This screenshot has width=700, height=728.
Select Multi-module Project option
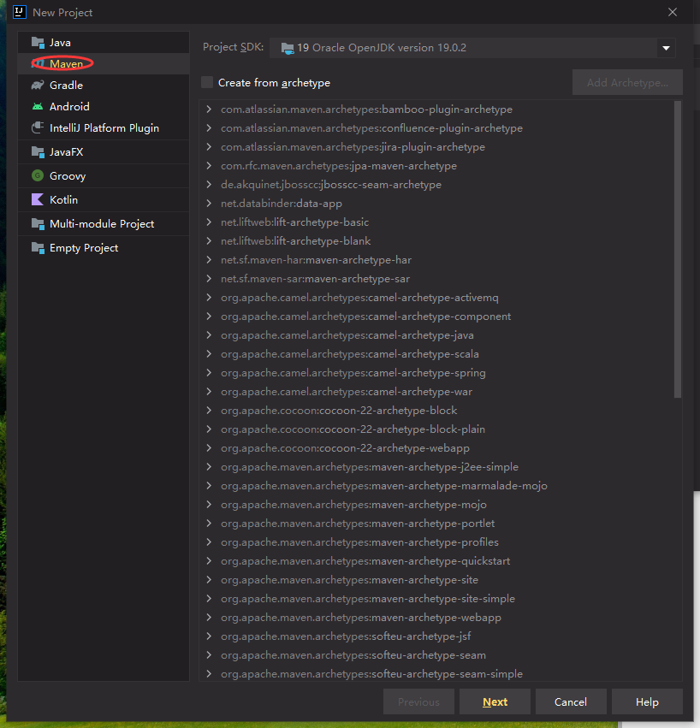tap(104, 224)
